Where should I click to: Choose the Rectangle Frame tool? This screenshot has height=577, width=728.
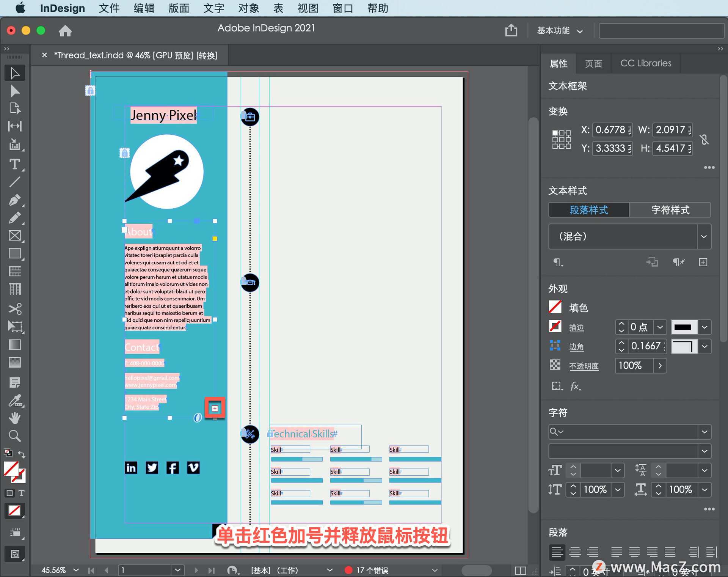[15, 236]
